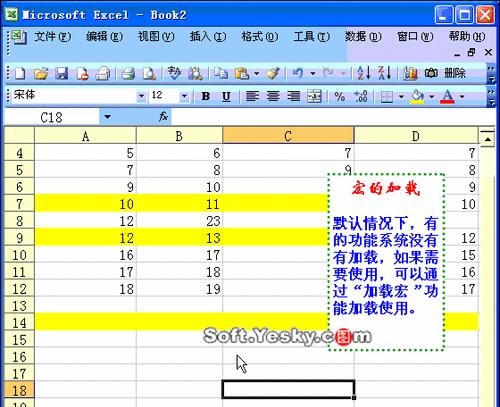
Task: Sort ascending with the A-Z icon
Action: [x=364, y=73]
